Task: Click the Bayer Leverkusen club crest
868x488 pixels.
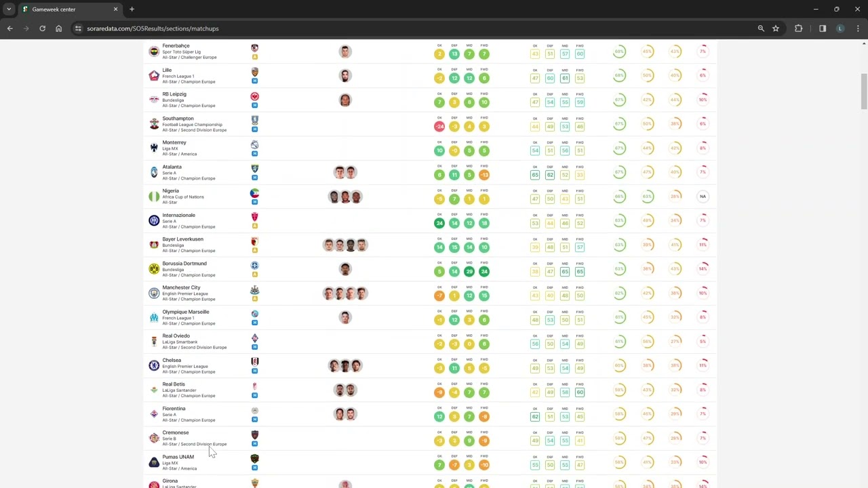Action: point(154,245)
